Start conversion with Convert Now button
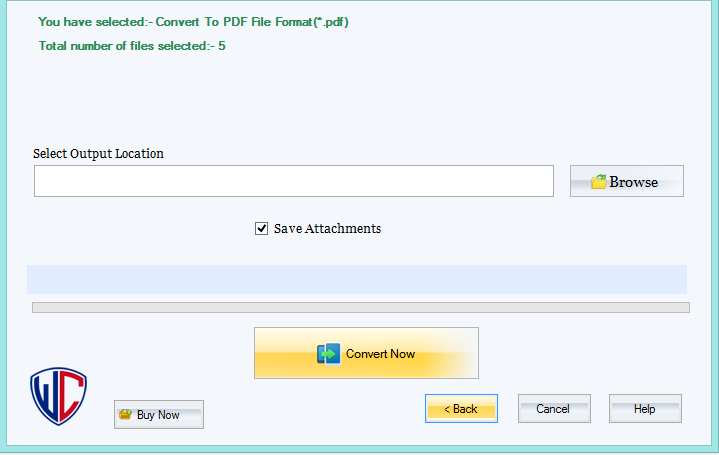 pyautogui.click(x=366, y=353)
